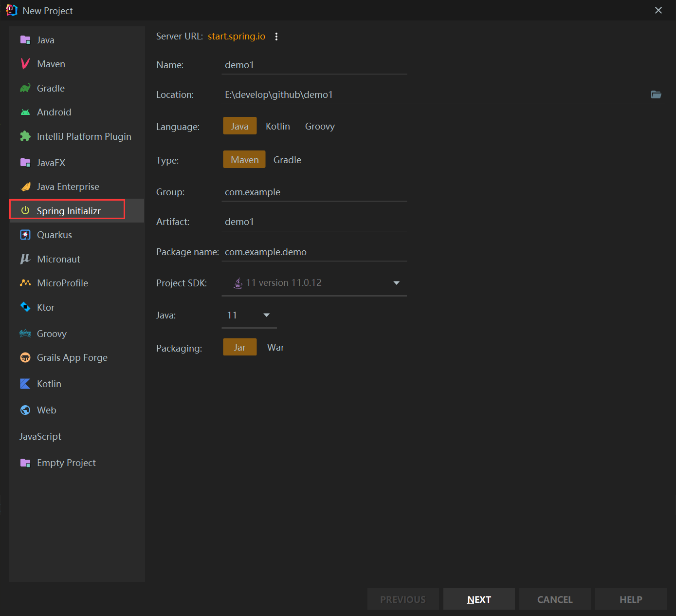Click the Gradle elephant icon
Viewport: 676px width, 616px height.
25,88
